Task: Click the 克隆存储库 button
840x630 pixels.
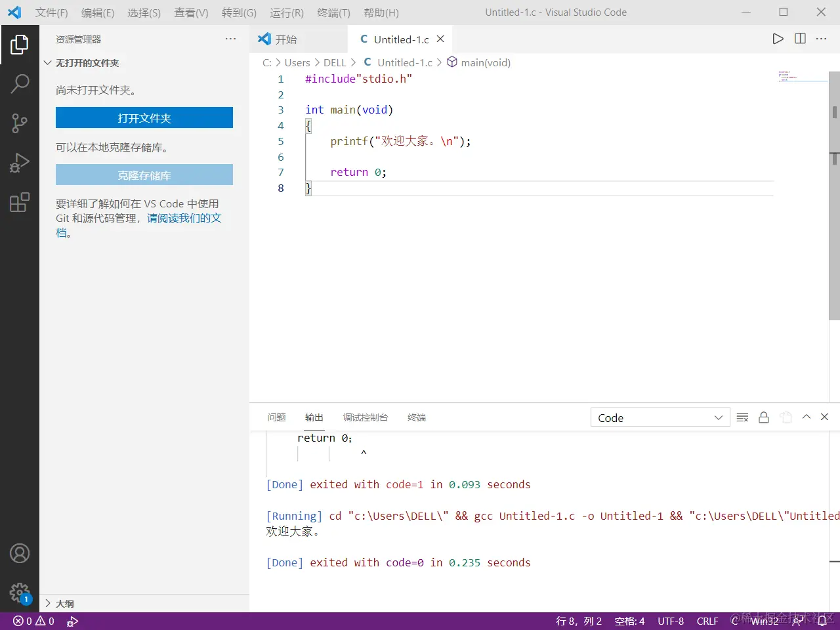Action: [144, 175]
